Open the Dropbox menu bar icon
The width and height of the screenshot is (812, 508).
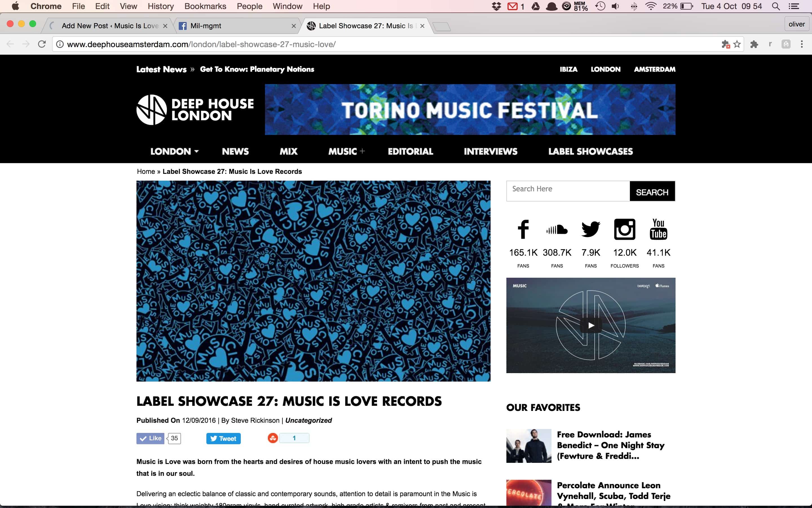(x=496, y=6)
